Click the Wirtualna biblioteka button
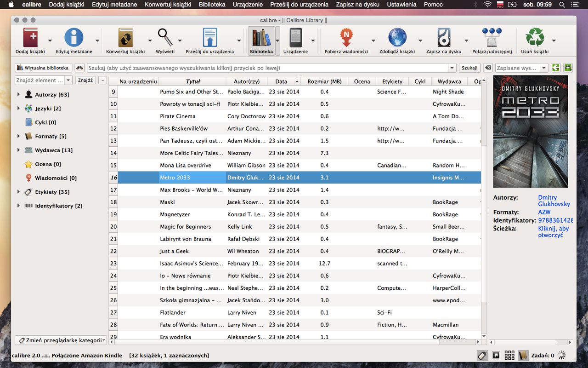Screen dimensions: 588x368 pos(44,68)
